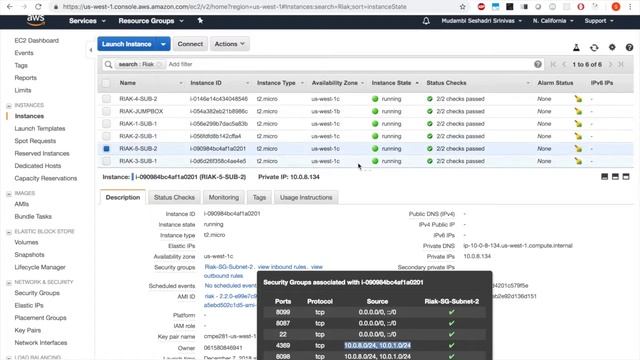This screenshot has width=640, height=360.
Task: Open the Description tab
Action: (123, 197)
